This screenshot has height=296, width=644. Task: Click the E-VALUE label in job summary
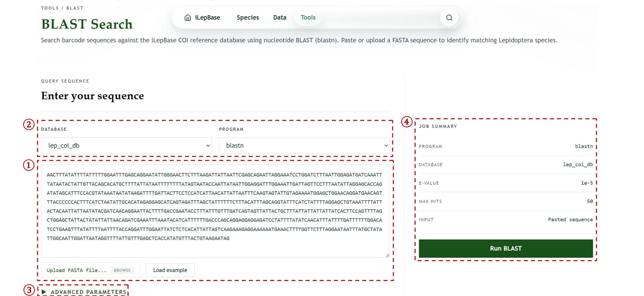[x=429, y=183]
